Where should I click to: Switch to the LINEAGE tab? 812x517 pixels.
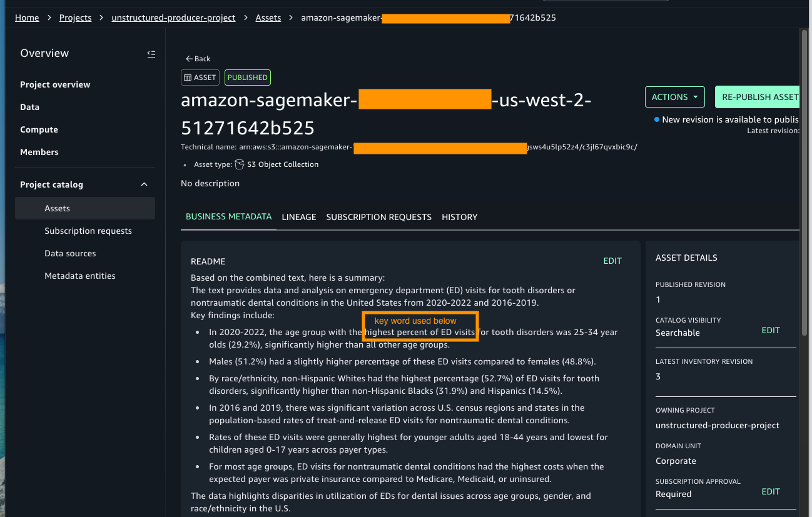tap(299, 217)
